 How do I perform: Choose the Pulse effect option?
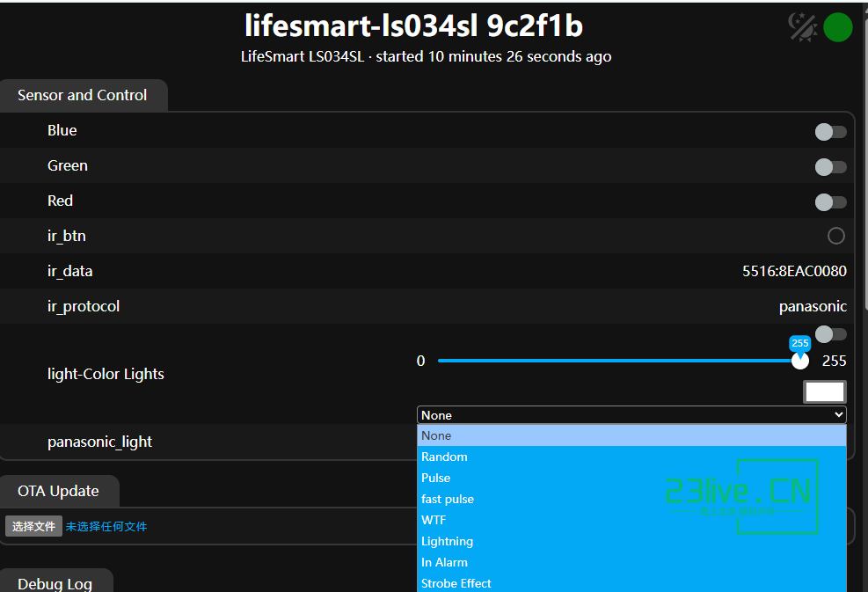(x=631, y=478)
